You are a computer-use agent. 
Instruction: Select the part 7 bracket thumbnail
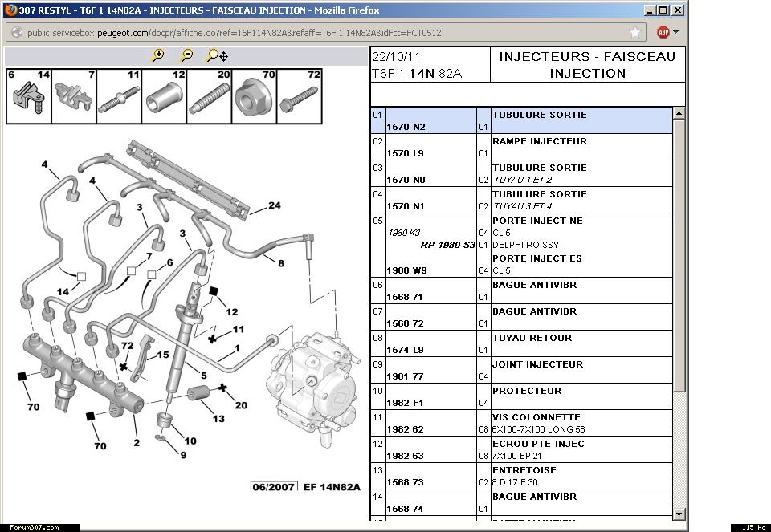[74, 96]
